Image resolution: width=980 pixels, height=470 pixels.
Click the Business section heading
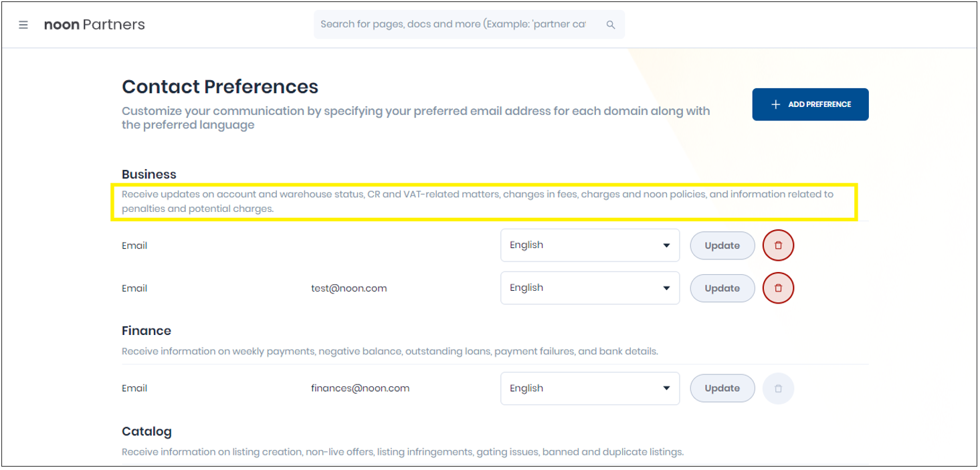pos(149,174)
